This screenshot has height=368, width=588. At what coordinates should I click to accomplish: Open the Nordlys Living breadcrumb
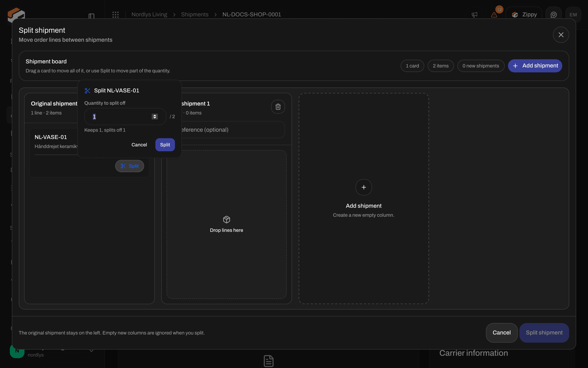coord(149,15)
